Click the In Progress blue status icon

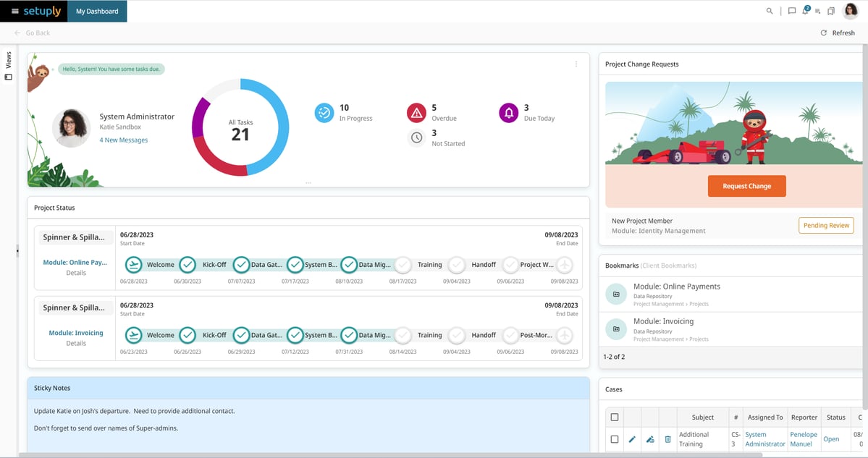[324, 113]
